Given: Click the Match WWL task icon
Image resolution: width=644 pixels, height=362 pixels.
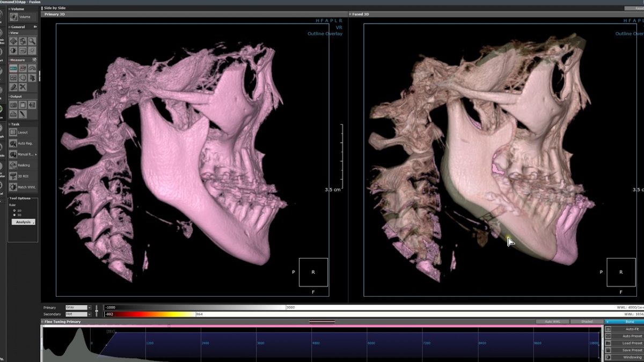Looking at the screenshot, I should click(x=14, y=187).
